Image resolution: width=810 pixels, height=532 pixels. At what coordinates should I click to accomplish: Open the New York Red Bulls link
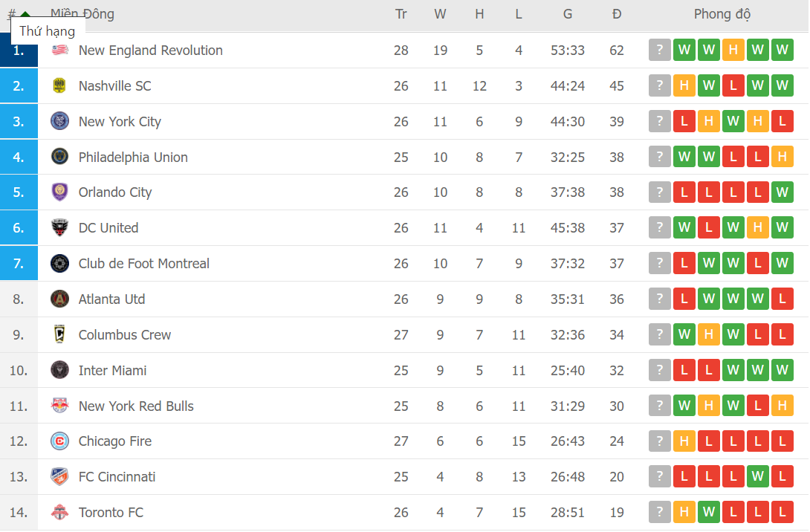point(136,406)
